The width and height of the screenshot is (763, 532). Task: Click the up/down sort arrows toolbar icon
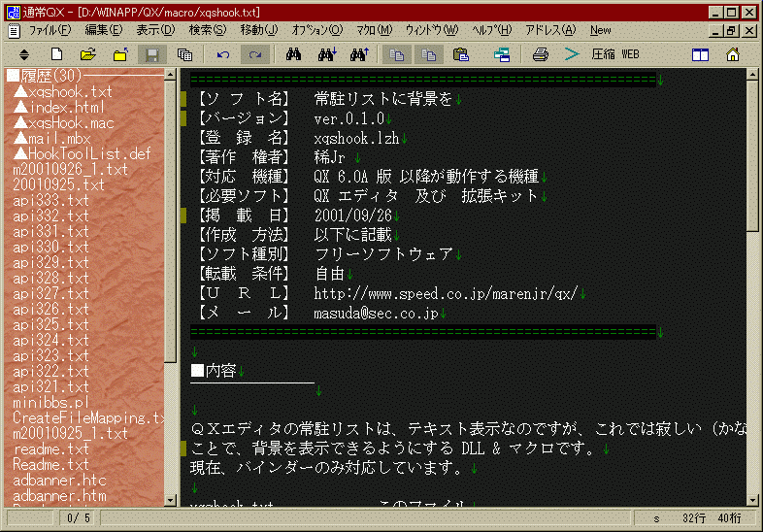pos(24,55)
